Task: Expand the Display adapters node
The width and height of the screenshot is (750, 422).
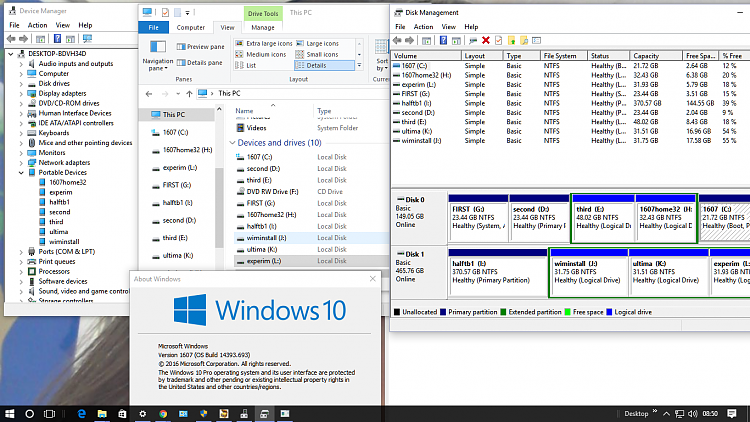Action: [21, 93]
